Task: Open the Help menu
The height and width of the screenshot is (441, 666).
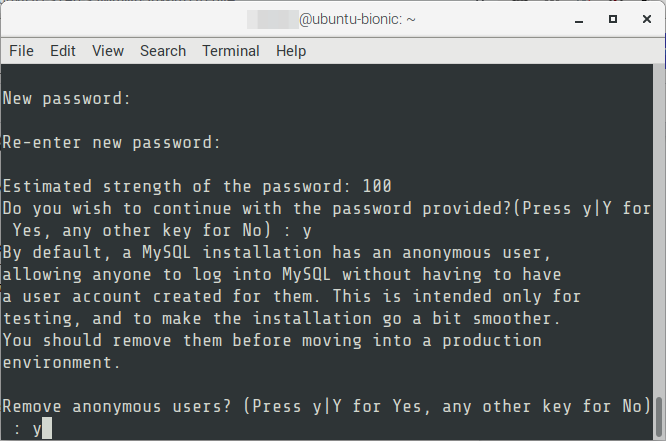Action: 291,51
